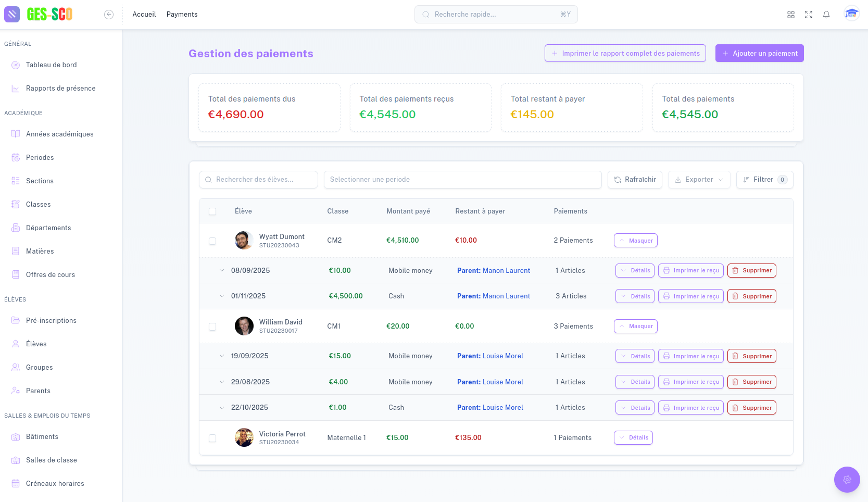This screenshot has width=868, height=502.
Task: Select Salles de classe in sidebar
Action: (x=52, y=460)
